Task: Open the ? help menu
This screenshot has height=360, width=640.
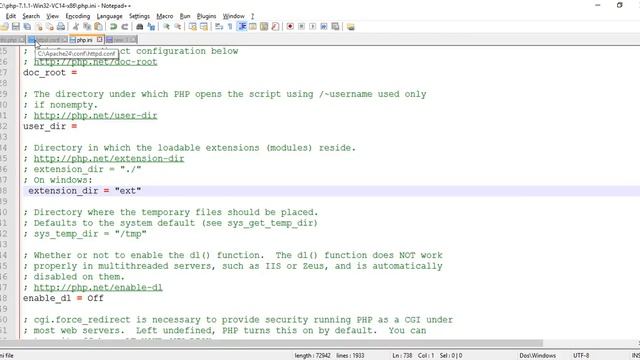Action: [x=252, y=16]
